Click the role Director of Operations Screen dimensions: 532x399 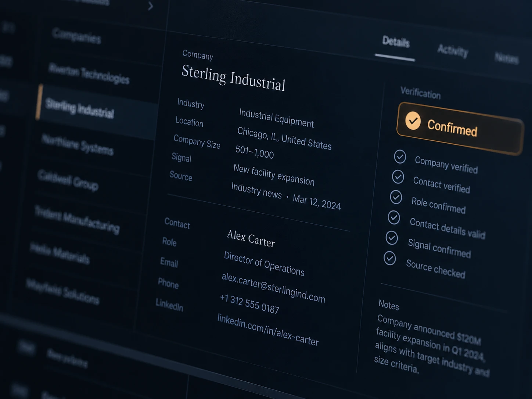pyautogui.click(x=264, y=264)
